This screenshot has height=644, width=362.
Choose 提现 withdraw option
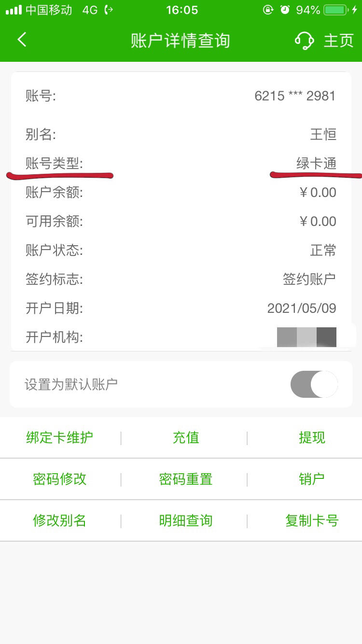coord(312,437)
